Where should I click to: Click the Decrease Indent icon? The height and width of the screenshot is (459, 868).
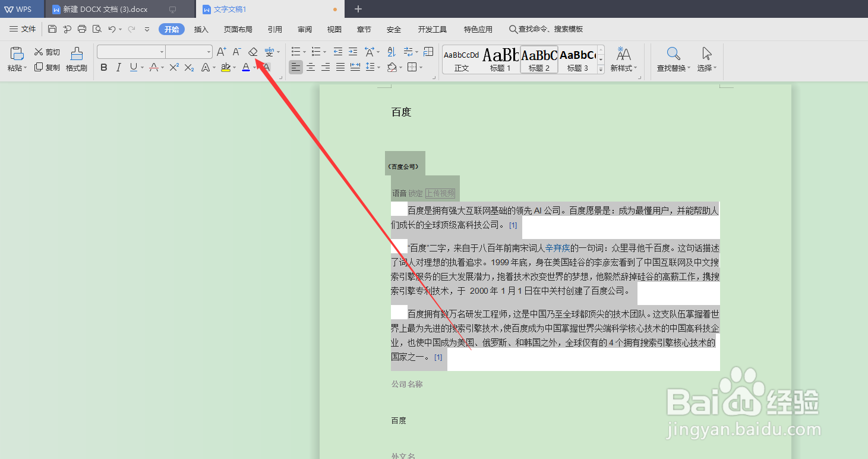tap(338, 52)
